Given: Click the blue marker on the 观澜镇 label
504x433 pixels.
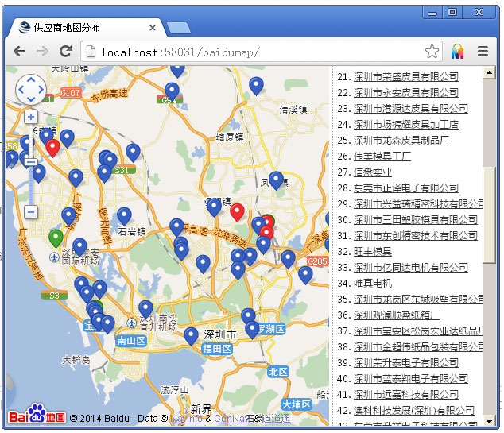Looking at the screenshot, I should (x=214, y=207).
